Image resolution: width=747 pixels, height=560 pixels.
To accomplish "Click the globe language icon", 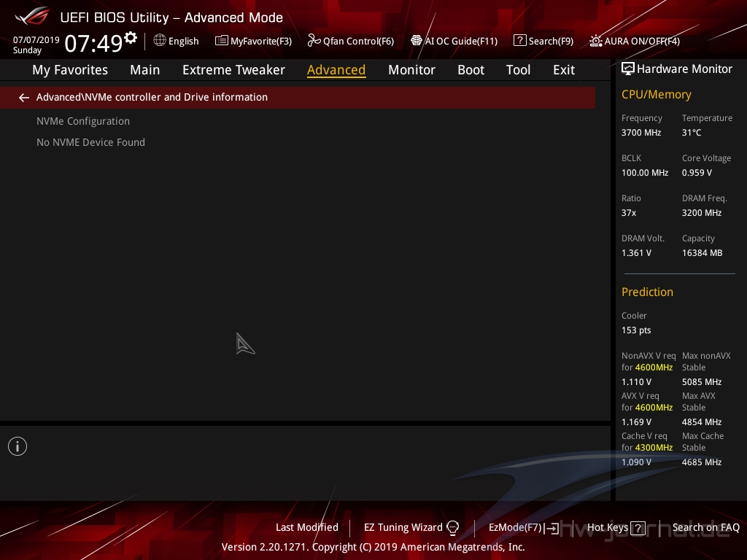I will 160,41.
